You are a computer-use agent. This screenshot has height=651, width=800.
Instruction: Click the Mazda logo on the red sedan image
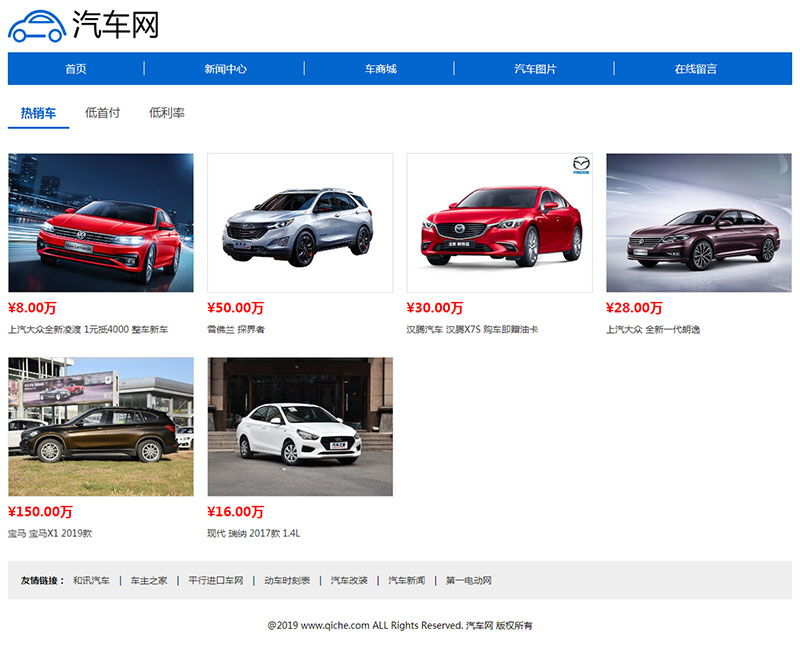(x=581, y=165)
